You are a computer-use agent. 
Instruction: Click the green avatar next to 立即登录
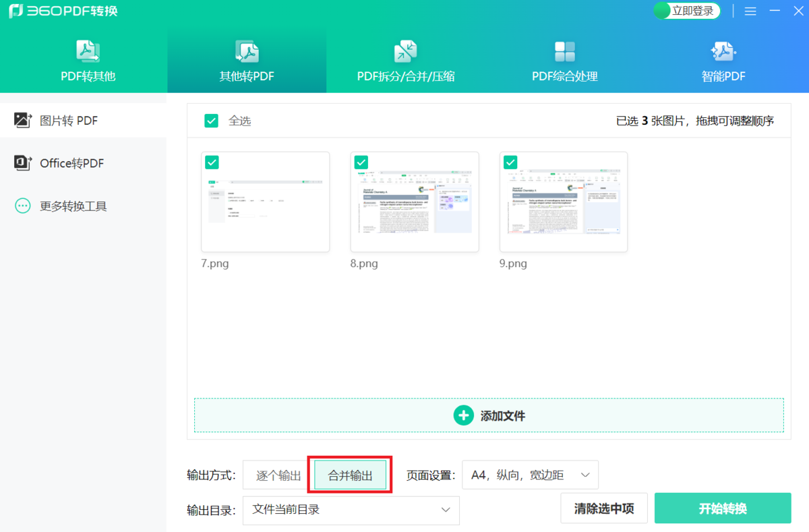point(662,11)
